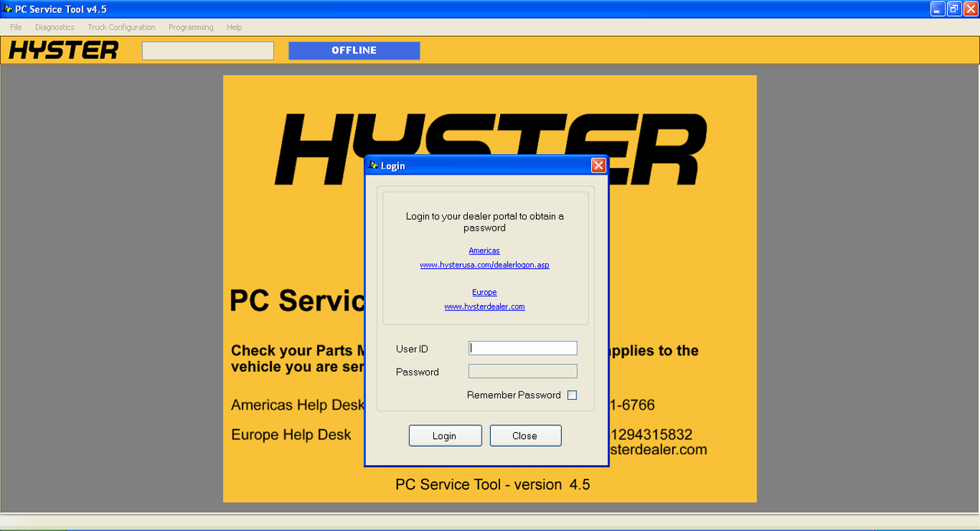The height and width of the screenshot is (531, 980).
Task: Open the Help menu
Action: tap(234, 27)
